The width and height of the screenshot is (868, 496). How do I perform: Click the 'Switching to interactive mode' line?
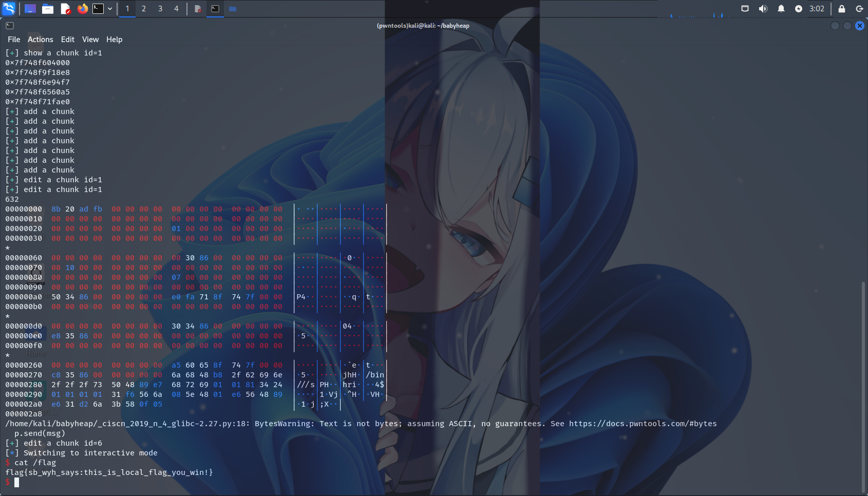click(x=81, y=453)
